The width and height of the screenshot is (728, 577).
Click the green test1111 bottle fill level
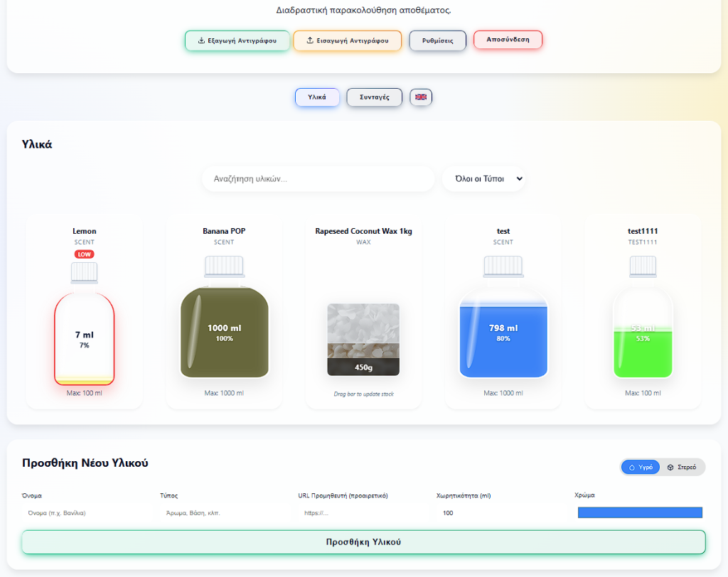pyautogui.click(x=643, y=352)
